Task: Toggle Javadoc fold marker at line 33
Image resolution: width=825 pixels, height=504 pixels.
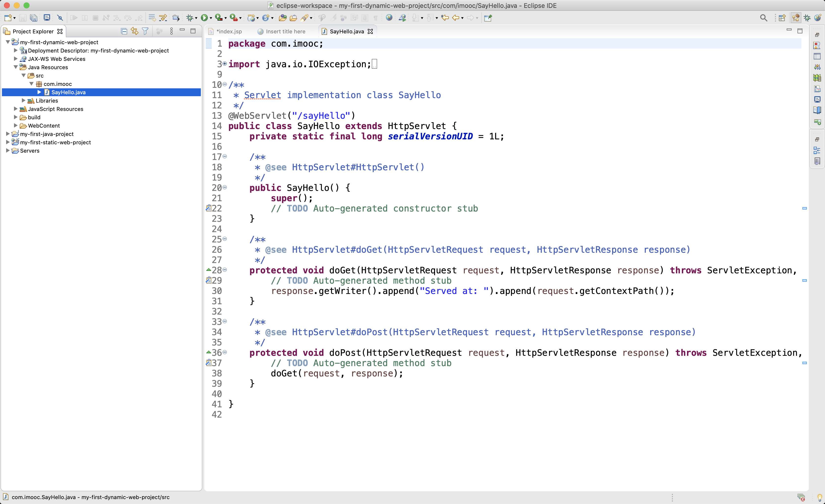Action: point(225,321)
